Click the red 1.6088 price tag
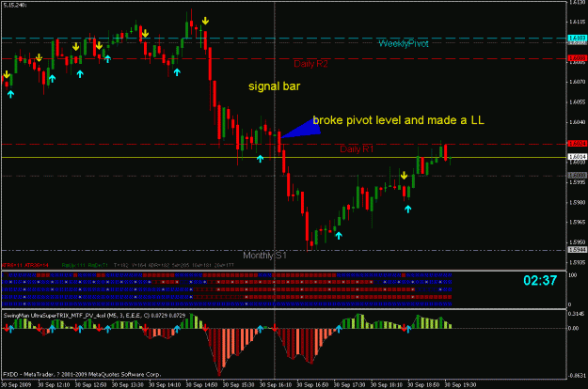 coord(577,58)
